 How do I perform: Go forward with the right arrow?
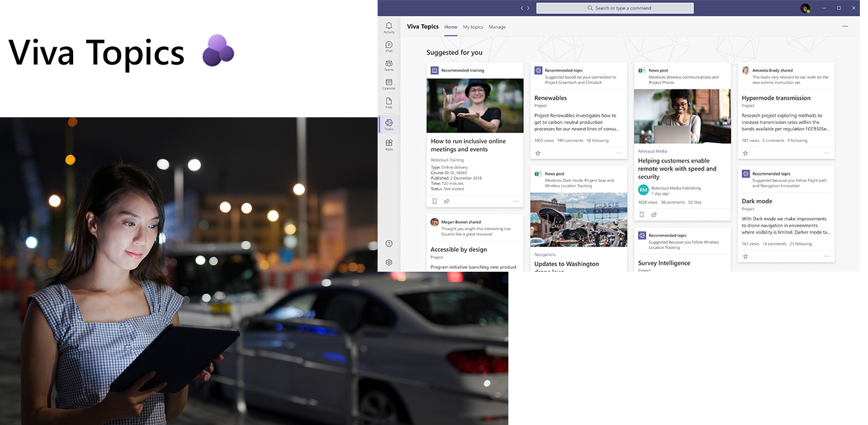[528, 8]
